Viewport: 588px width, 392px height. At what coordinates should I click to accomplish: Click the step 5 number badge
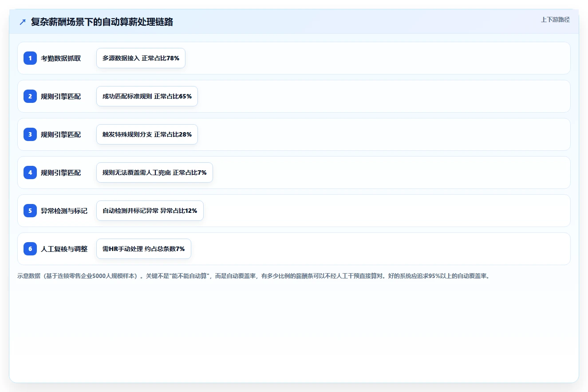pos(30,211)
